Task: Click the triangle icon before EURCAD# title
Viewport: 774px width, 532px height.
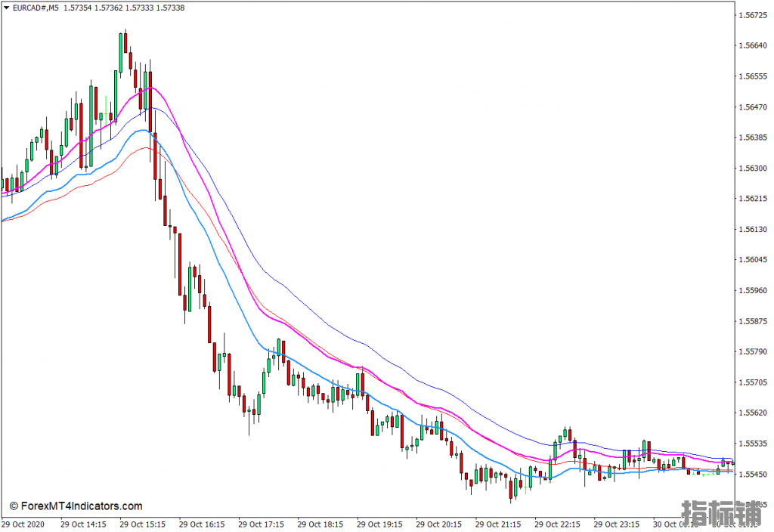Action: point(6,8)
